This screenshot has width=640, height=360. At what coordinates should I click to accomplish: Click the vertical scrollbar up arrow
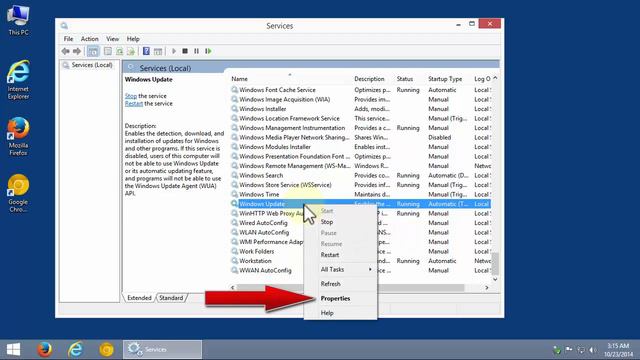tap(495, 78)
